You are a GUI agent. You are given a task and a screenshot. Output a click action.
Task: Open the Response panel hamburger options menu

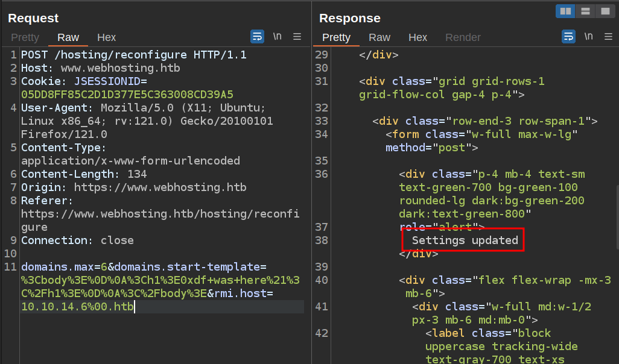pos(608,37)
